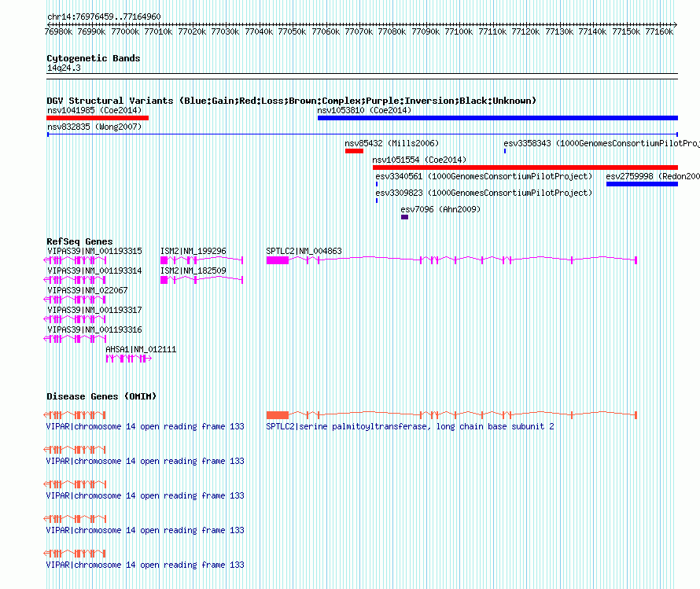Open the nsv85432 (Mills2006) red bar

(354, 151)
